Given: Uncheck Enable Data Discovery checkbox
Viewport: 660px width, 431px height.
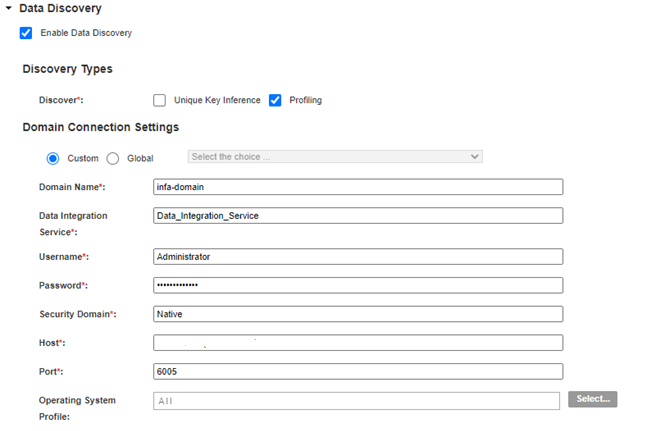Looking at the screenshot, I should tap(26, 33).
